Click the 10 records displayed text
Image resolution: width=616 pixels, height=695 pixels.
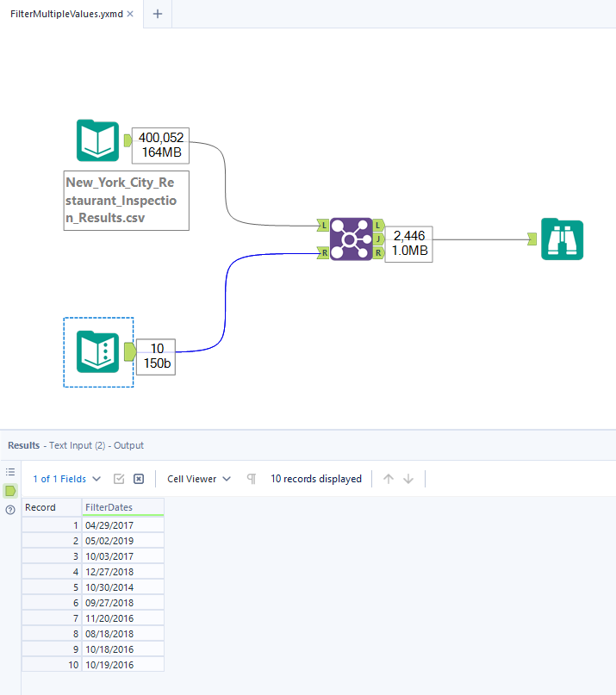316,479
